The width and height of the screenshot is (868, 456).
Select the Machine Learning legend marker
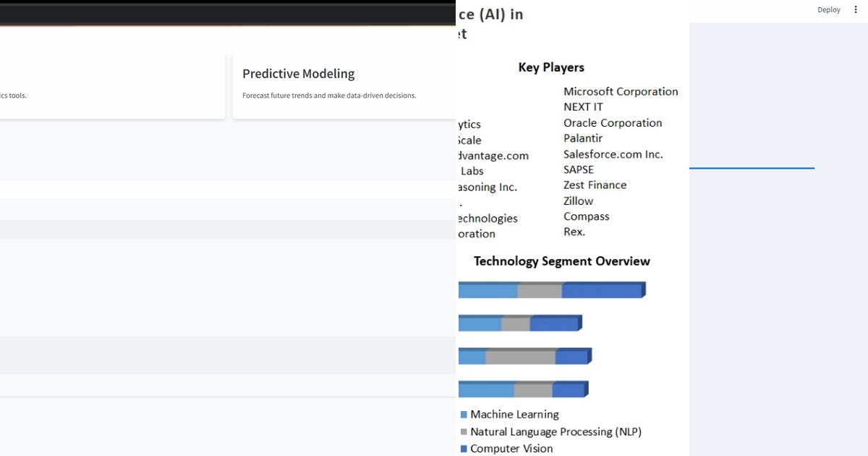point(464,414)
